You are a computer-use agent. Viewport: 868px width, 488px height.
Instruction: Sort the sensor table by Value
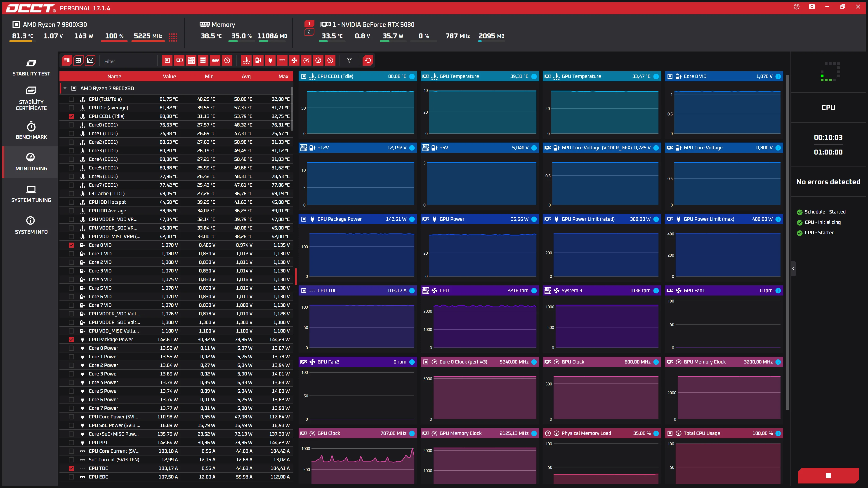click(x=170, y=76)
